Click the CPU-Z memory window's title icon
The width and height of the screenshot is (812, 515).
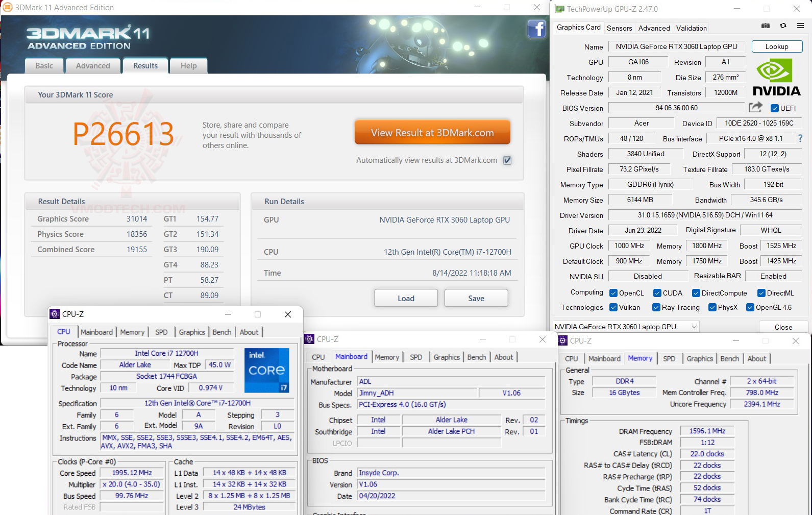click(x=563, y=340)
